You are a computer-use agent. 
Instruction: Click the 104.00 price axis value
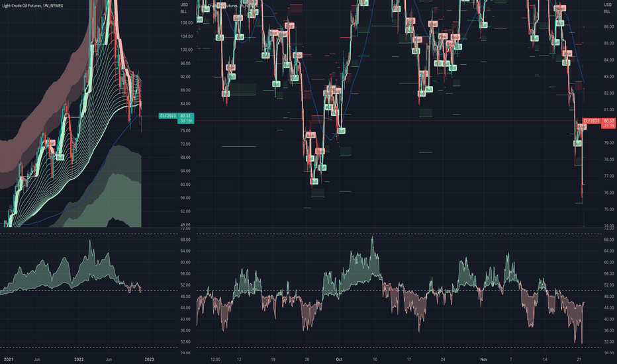click(187, 36)
